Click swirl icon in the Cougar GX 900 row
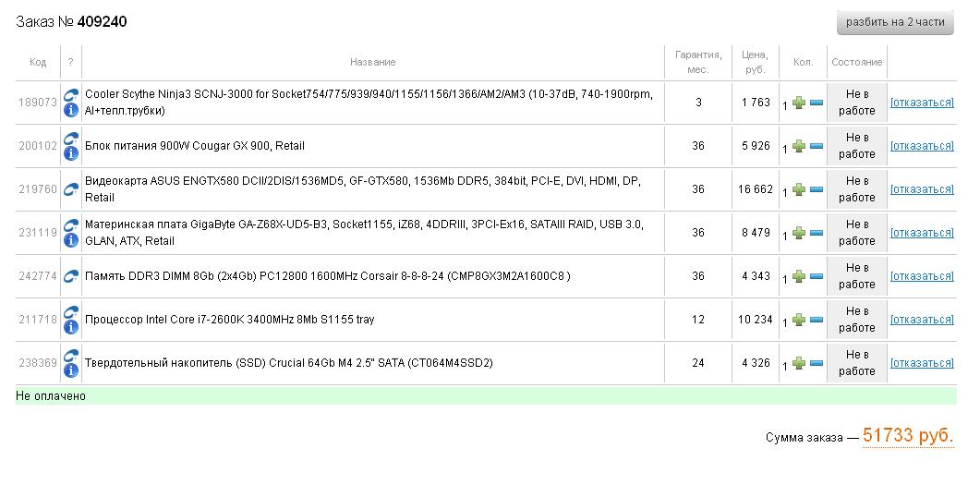Image resolution: width=980 pixels, height=485 pixels. pyautogui.click(x=71, y=139)
